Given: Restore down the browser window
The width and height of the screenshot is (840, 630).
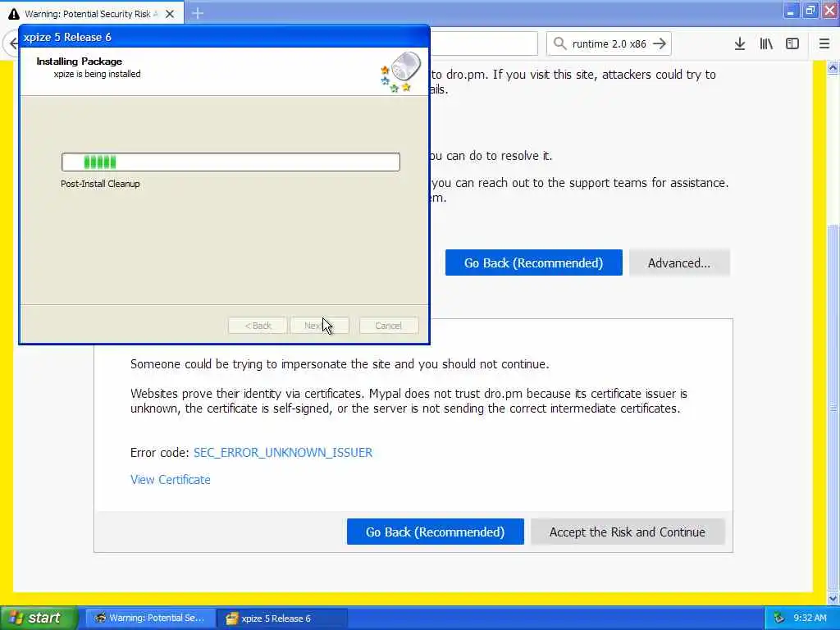Looking at the screenshot, I should tap(810, 11).
